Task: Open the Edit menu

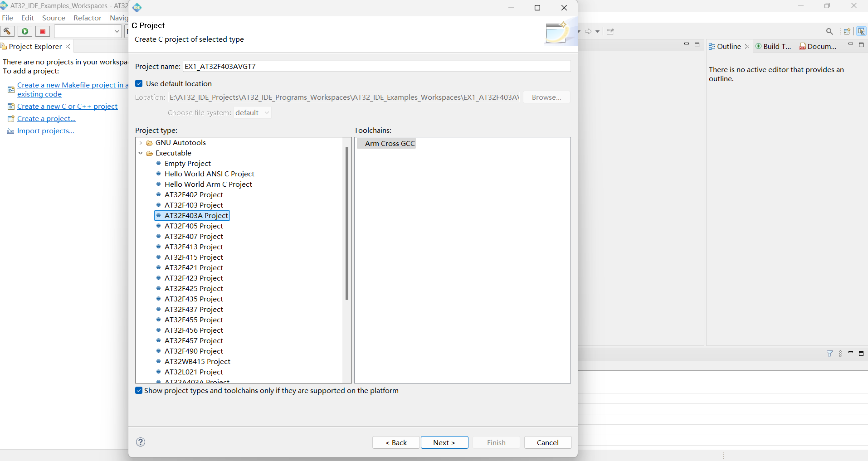Action: tap(28, 18)
